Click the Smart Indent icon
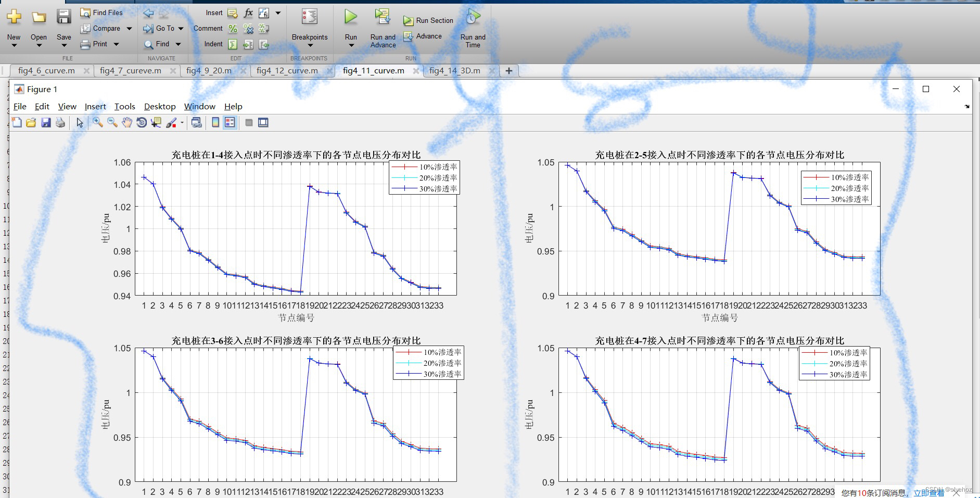This screenshot has height=498, width=980. pos(233,44)
